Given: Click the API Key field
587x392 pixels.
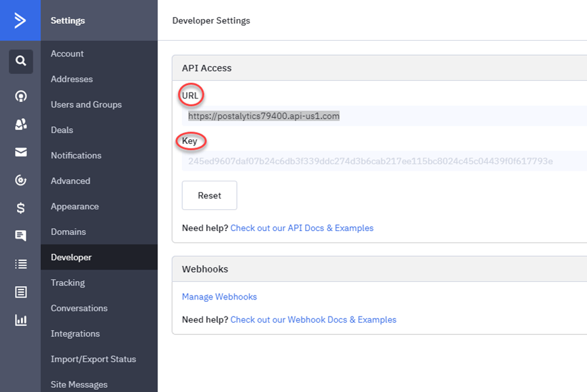Looking at the screenshot, I should pos(384,161).
